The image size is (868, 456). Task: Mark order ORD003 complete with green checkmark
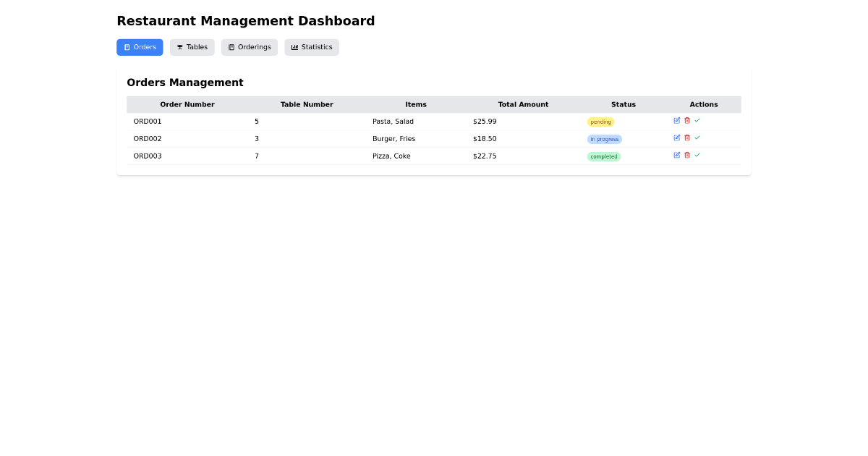coord(697,155)
